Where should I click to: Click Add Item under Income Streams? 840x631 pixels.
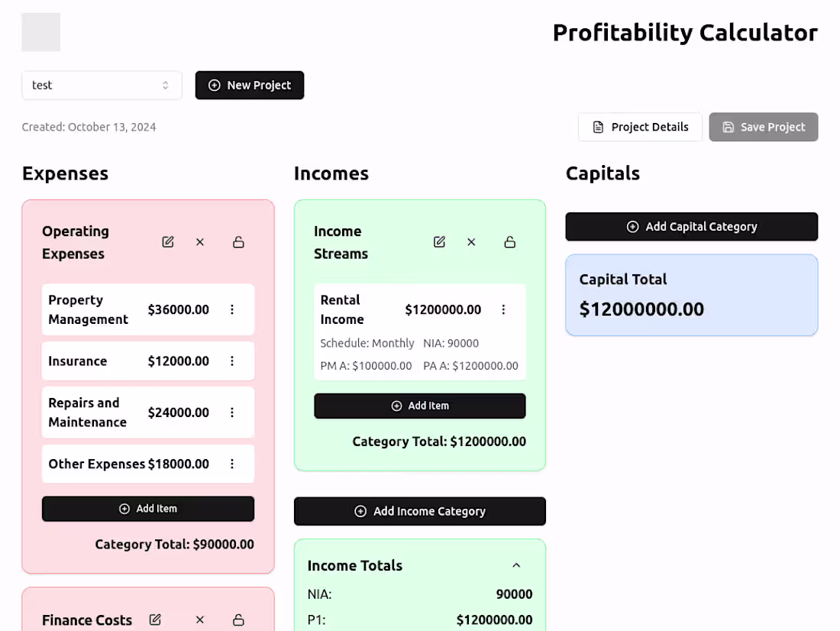coord(419,406)
